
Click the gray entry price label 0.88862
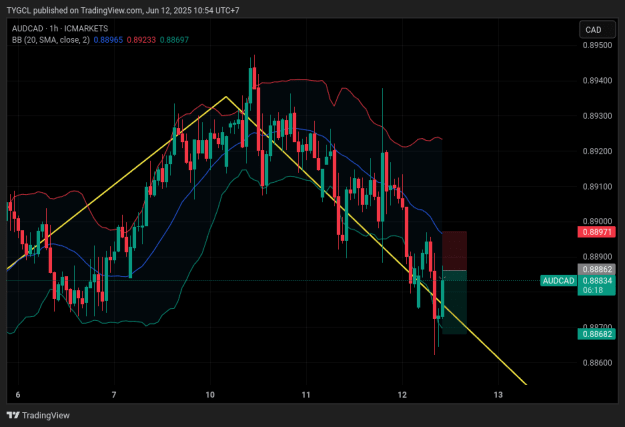pyautogui.click(x=597, y=269)
